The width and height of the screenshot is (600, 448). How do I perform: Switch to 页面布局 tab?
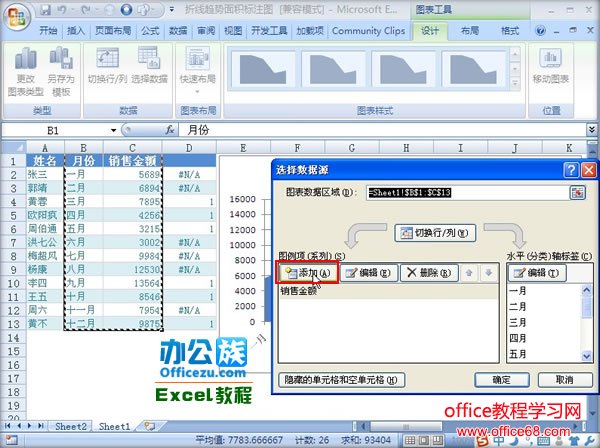(x=113, y=31)
